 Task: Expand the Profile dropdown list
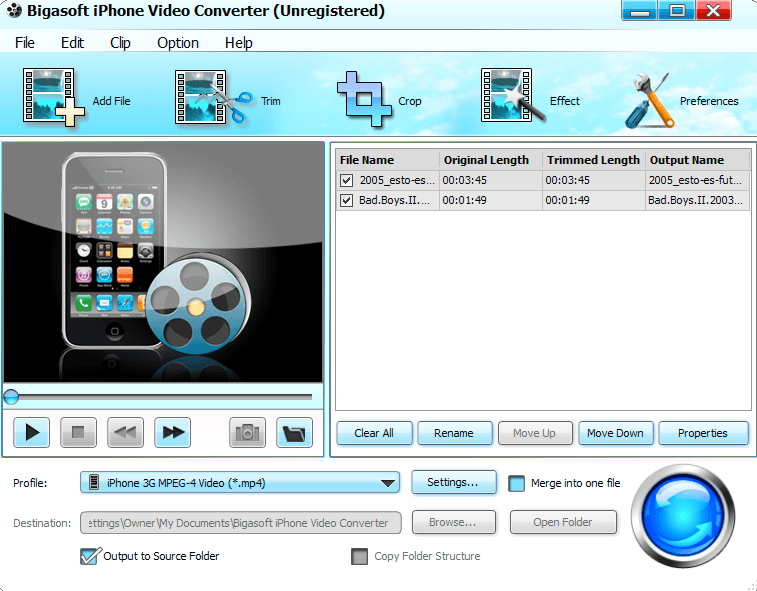[388, 483]
